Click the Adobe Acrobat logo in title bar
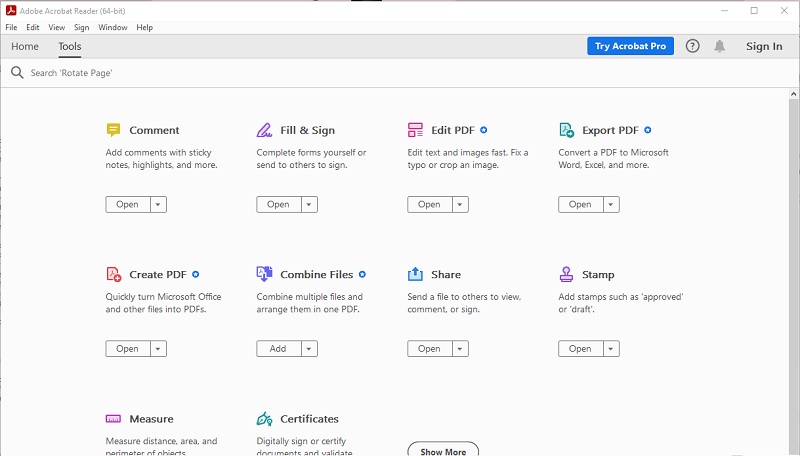Viewport: 800px width, 456px height. [11, 10]
